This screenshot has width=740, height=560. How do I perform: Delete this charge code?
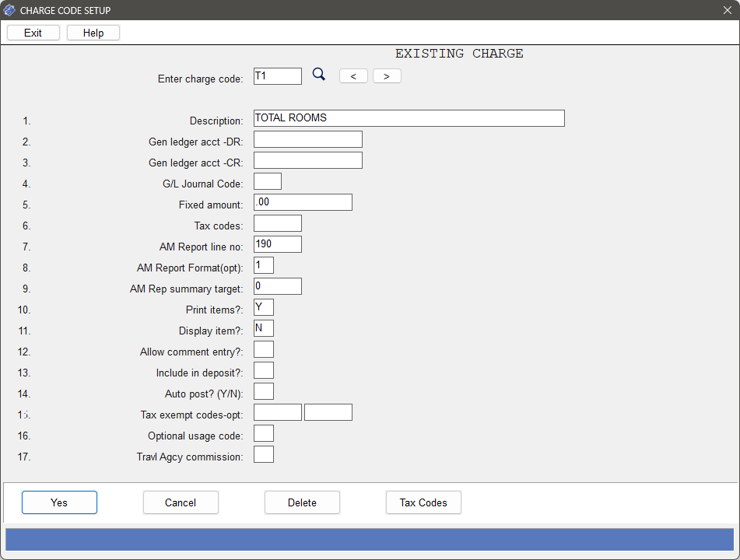[x=302, y=502]
